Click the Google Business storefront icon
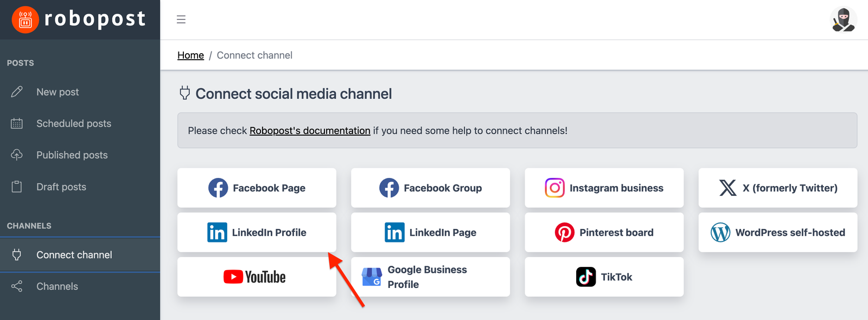This screenshot has height=320, width=868. coord(372,277)
